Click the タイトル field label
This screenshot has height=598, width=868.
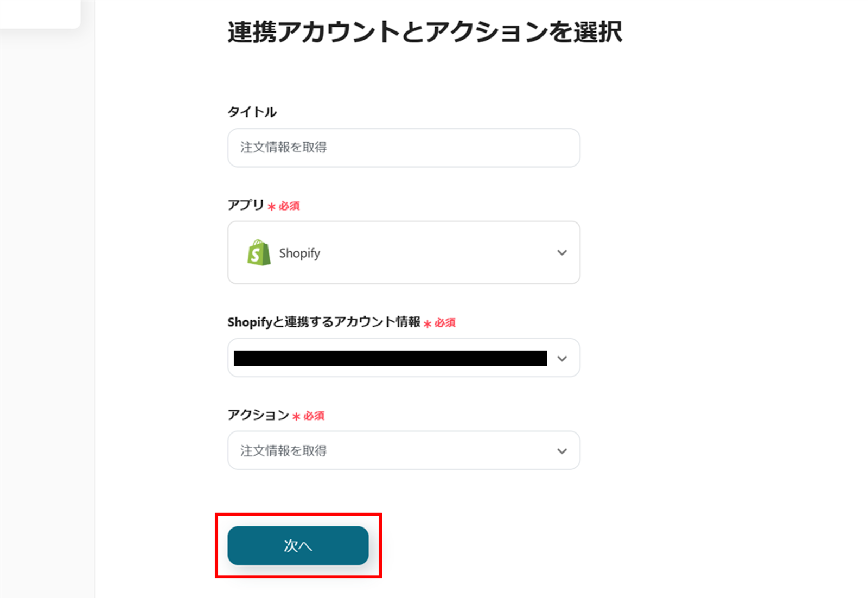pos(252,112)
